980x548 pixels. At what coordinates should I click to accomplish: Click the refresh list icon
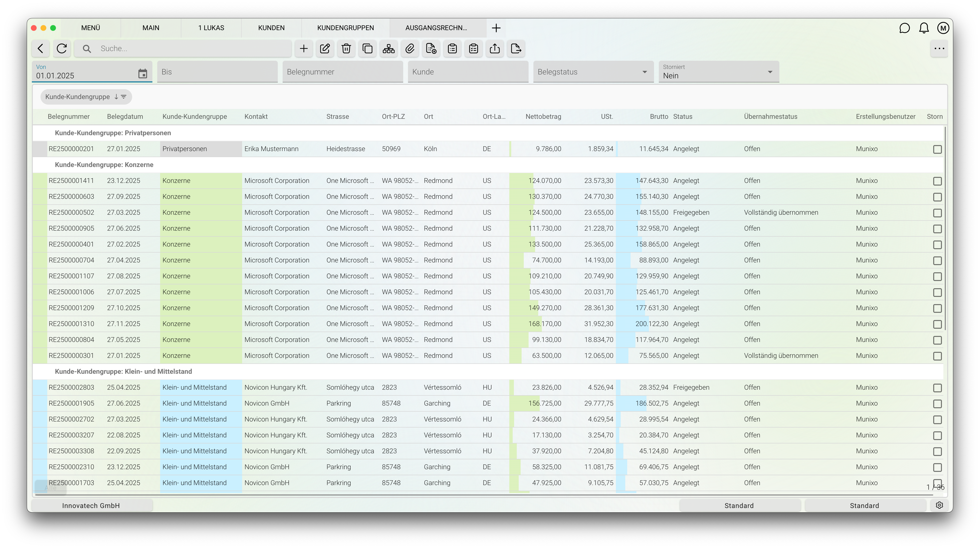click(62, 49)
